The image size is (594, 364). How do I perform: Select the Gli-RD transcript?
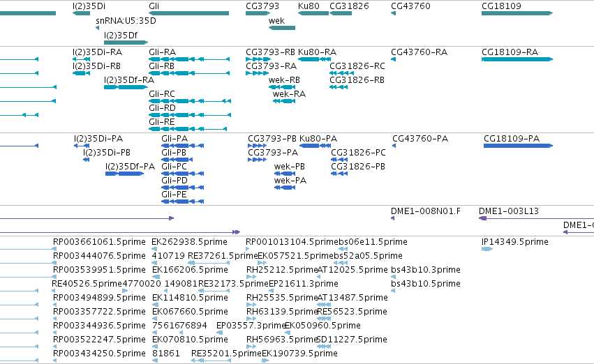pyautogui.click(x=162, y=108)
